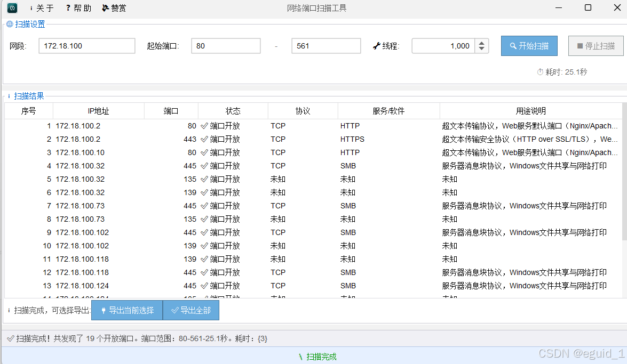627x364 pixels.
Task: Export selection with 导出当前选择 button
Action: [x=127, y=311]
